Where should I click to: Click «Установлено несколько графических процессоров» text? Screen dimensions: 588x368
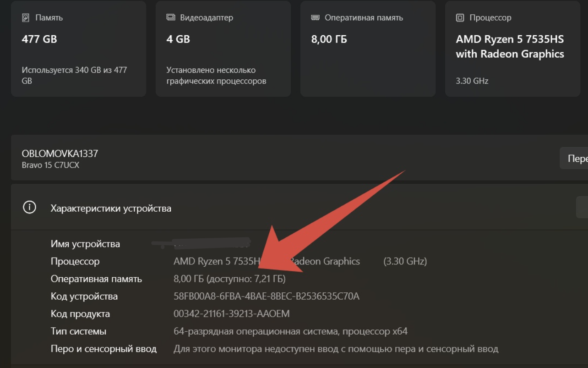[x=216, y=75]
